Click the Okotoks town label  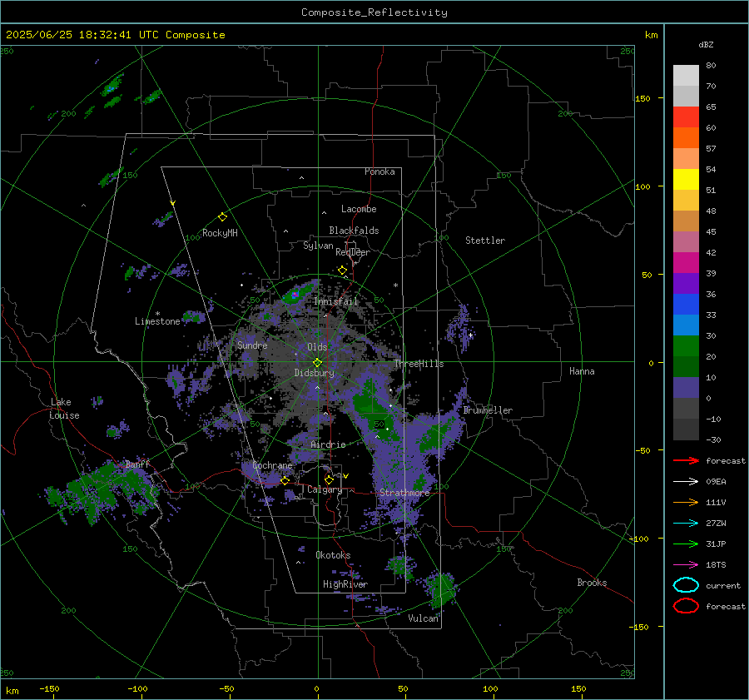coord(333,555)
